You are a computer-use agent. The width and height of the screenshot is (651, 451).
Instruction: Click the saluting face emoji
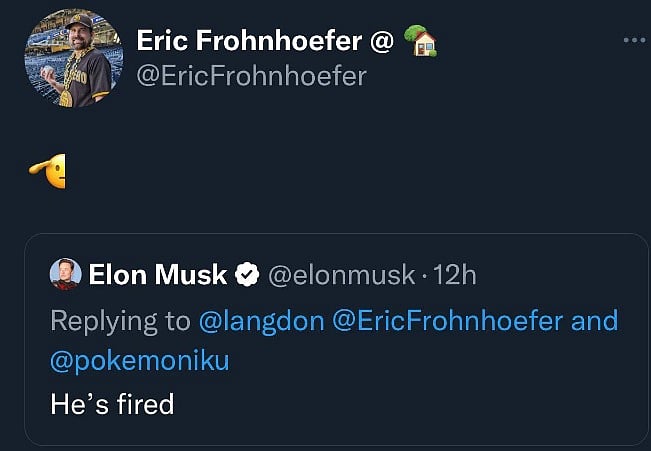49,172
